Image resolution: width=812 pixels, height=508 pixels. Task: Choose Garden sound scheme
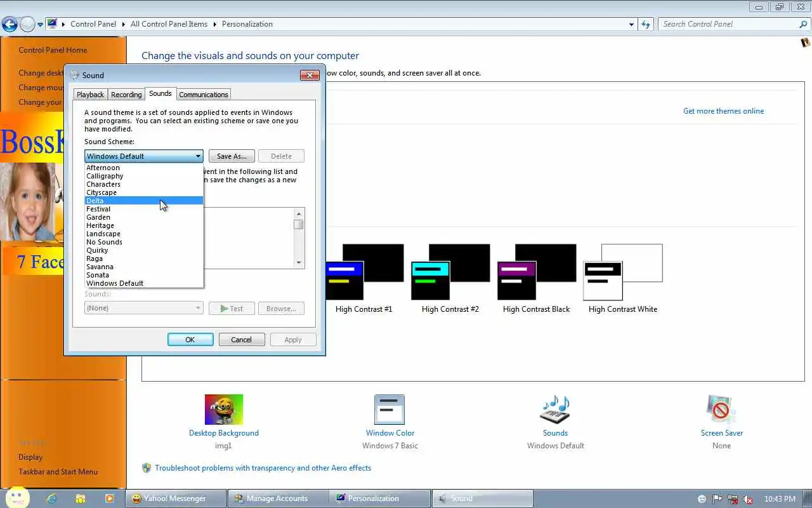(x=144, y=217)
